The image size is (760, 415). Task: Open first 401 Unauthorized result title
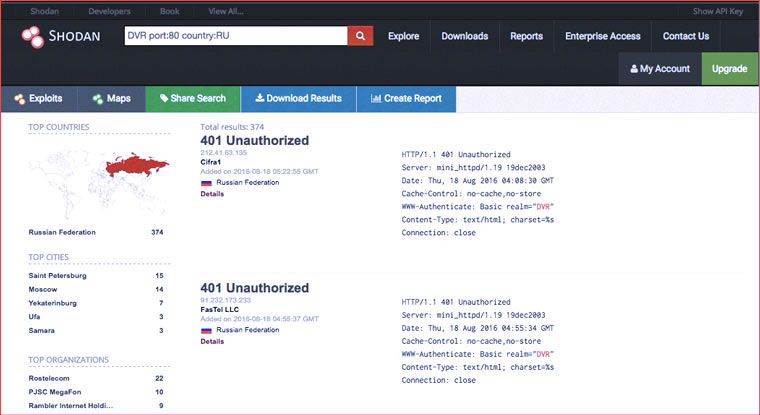[254, 141]
